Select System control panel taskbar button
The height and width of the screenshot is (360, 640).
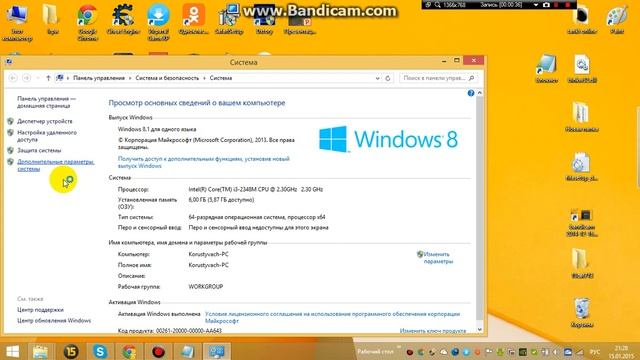pos(217,351)
